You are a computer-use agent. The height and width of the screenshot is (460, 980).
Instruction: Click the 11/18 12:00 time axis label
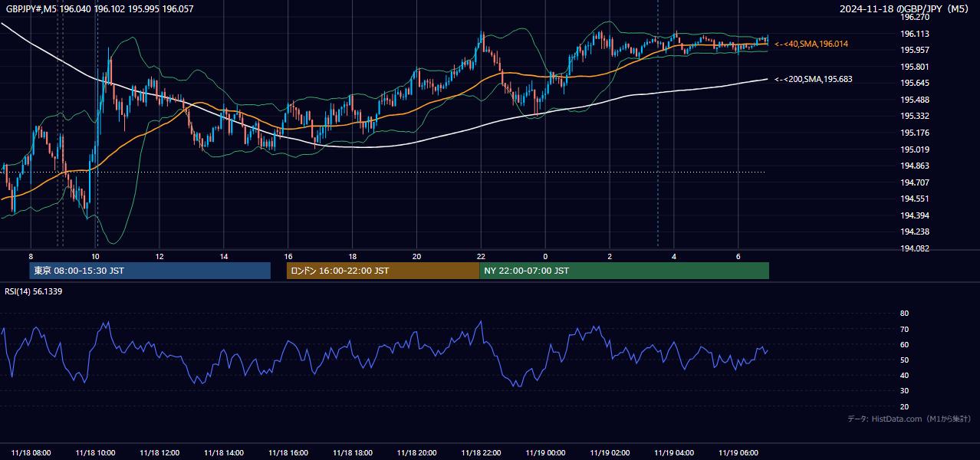point(159,452)
